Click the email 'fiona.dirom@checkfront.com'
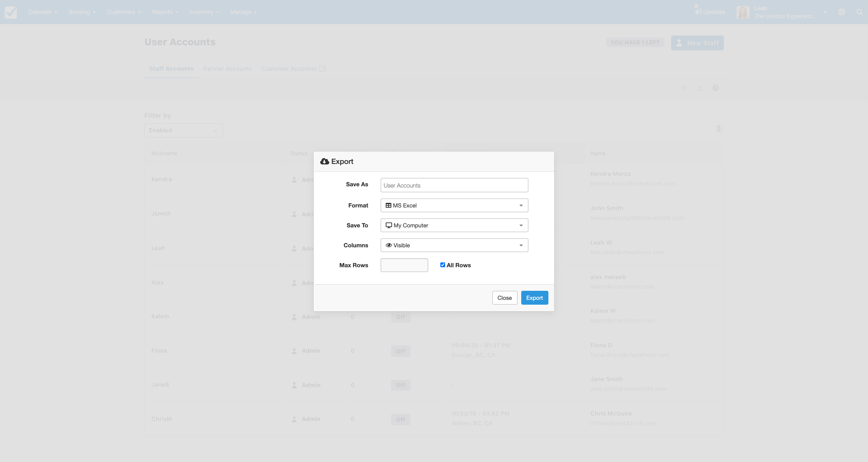 pos(630,355)
